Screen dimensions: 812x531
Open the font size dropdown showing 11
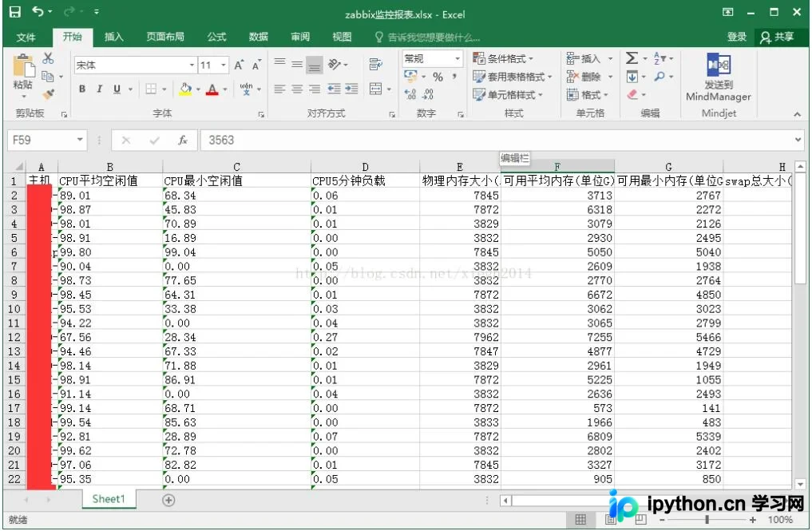(224, 65)
